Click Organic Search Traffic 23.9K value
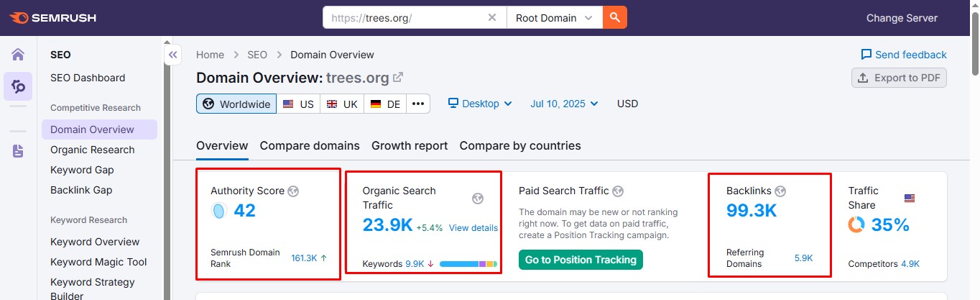Viewport: 980px width, 300px height. click(x=387, y=225)
